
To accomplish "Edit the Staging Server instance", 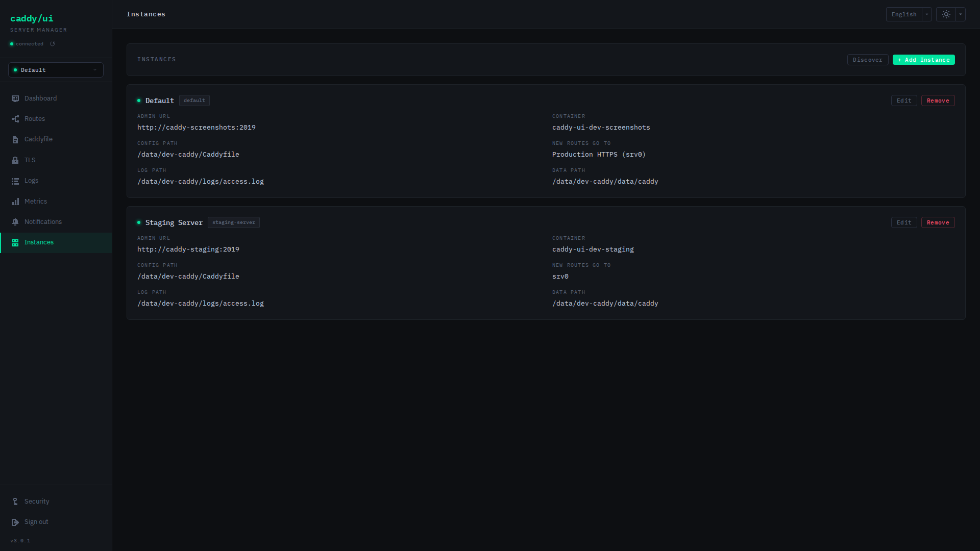I will click(904, 222).
